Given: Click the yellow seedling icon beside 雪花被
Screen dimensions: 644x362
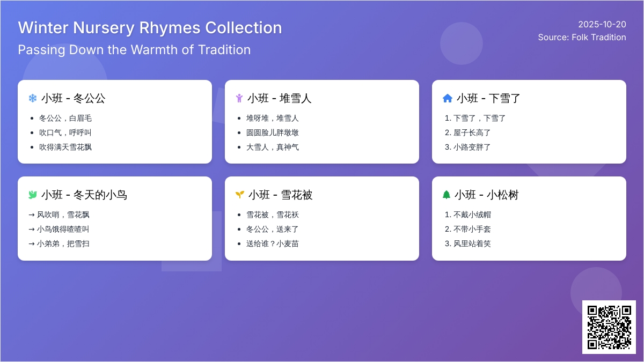Looking at the screenshot, I should tap(240, 195).
